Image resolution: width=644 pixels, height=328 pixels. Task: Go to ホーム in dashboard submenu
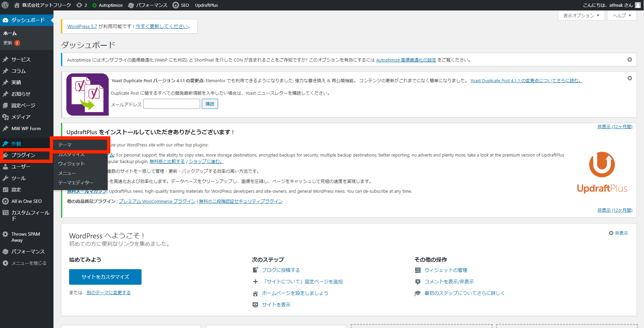[10, 33]
